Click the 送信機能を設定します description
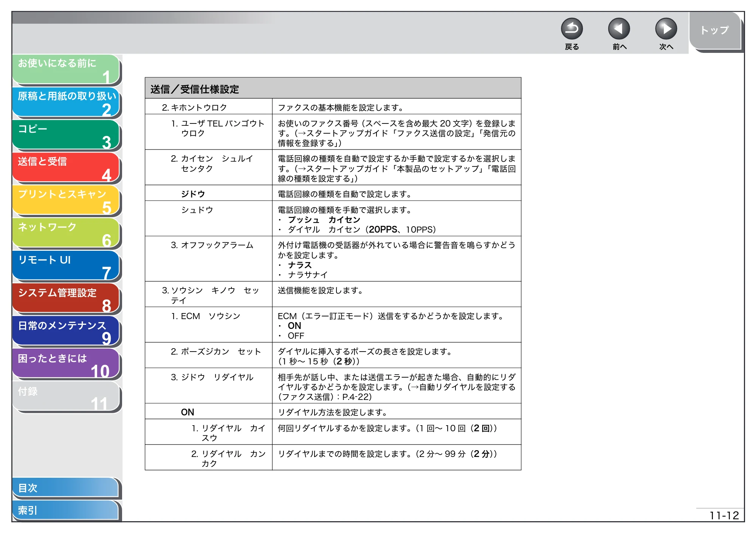The width and height of the screenshot is (756, 534). coord(320,290)
